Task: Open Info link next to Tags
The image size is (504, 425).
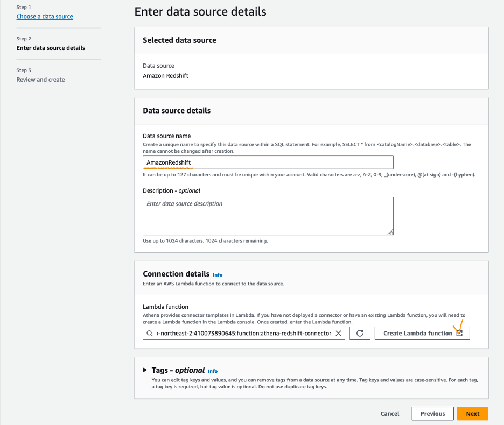Action: tap(213, 371)
